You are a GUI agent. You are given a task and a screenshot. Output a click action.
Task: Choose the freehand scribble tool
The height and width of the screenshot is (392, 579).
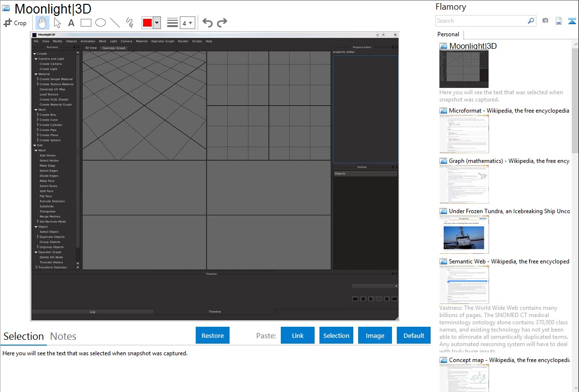click(x=130, y=23)
